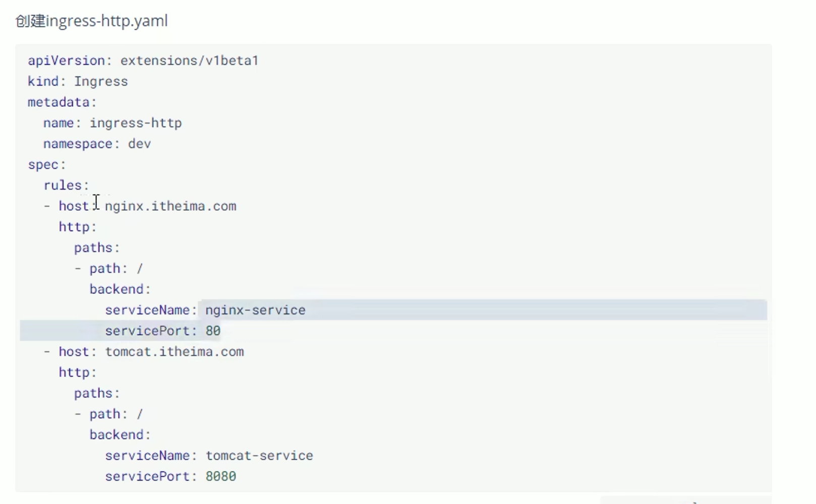Click the 'spec:' line

coord(47,165)
